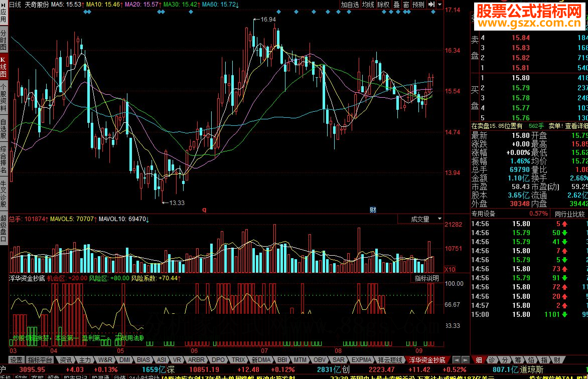Toggle 均线 moving average lines
Viewport: 588px width, 379px height.
(368, 5)
